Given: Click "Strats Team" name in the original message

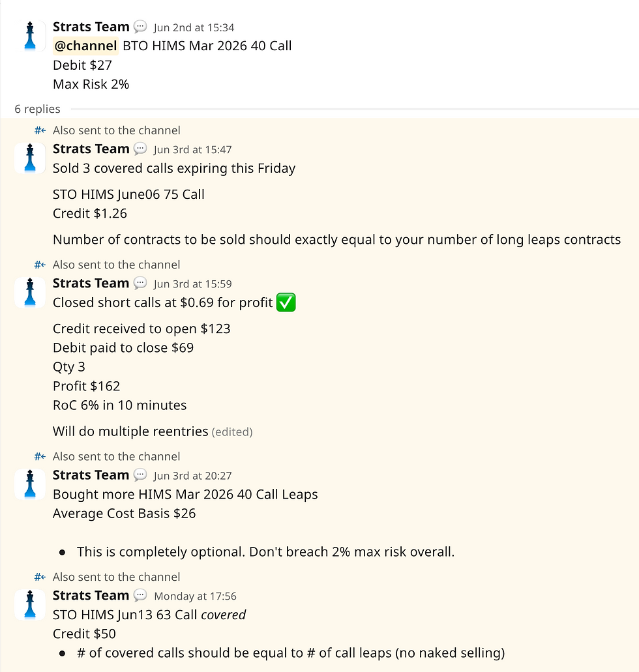Looking at the screenshot, I should tap(91, 27).
